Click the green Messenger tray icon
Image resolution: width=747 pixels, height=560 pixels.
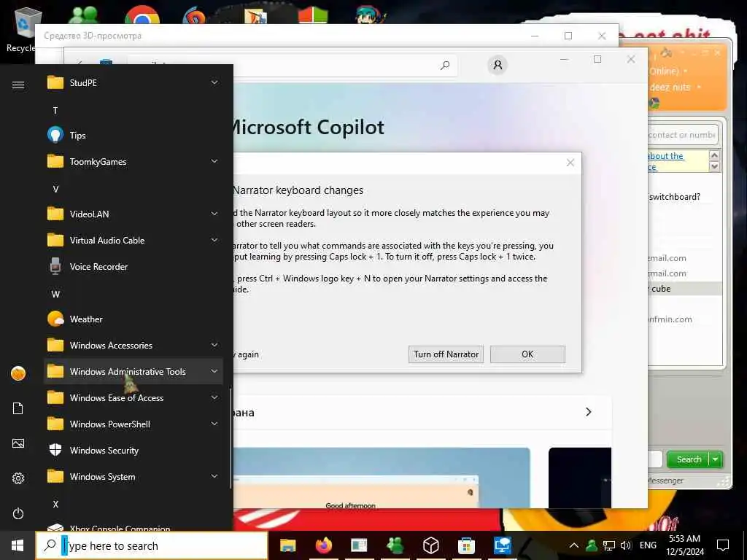[592, 545]
